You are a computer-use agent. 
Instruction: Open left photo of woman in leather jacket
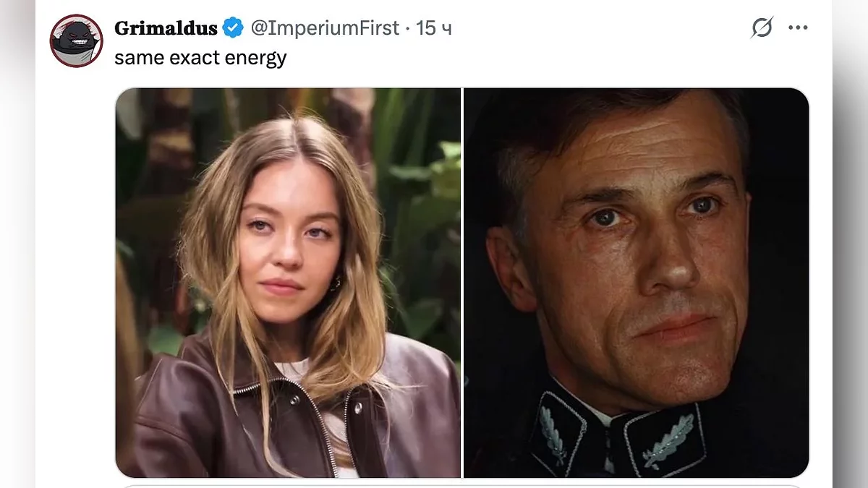pyautogui.click(x=288, y=282)
